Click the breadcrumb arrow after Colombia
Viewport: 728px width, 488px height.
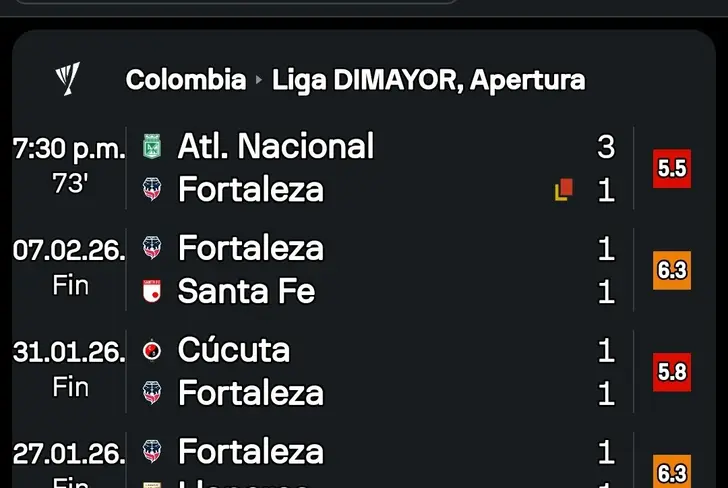coord(259,80)
